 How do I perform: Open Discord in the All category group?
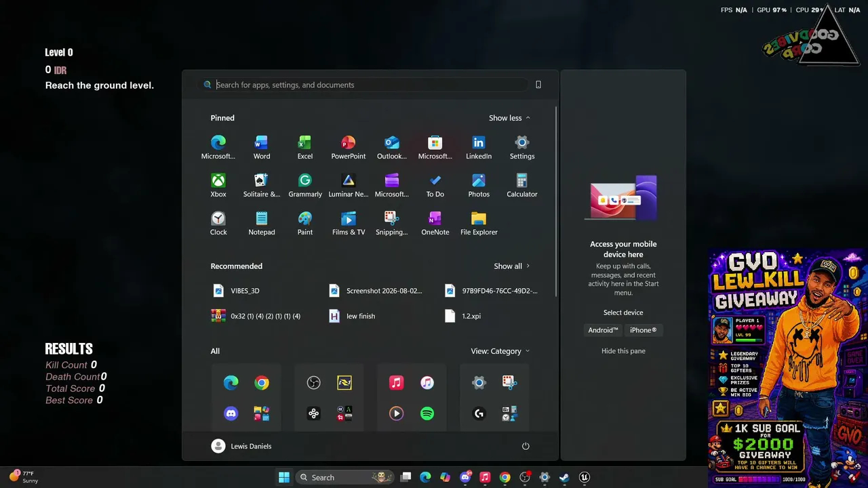click(231, 413)
